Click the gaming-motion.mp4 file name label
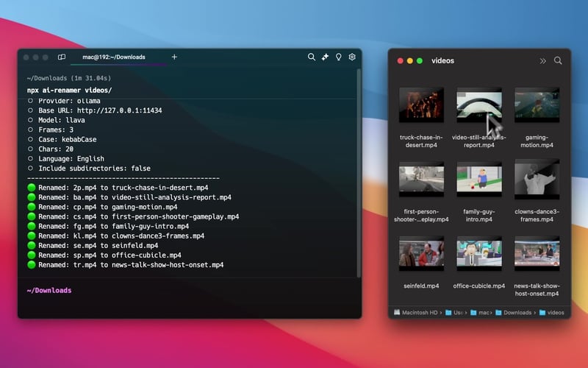The width and height of the screenshot is (588, 368). (537, 141)
